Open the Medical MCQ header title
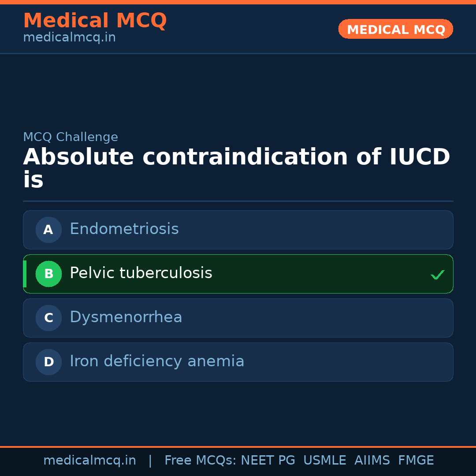Viewport: 476px width, 476px height. pyautogui.click(x=95, y=21)
